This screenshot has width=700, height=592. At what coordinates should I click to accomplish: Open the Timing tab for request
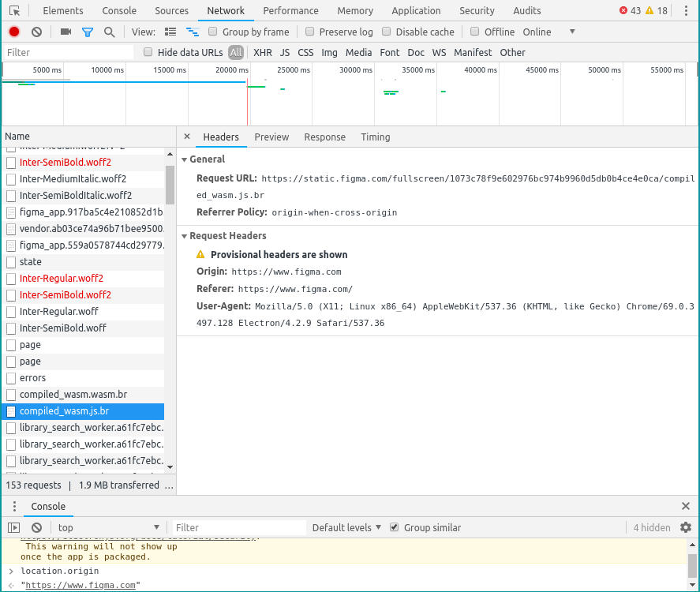[376, 137]
